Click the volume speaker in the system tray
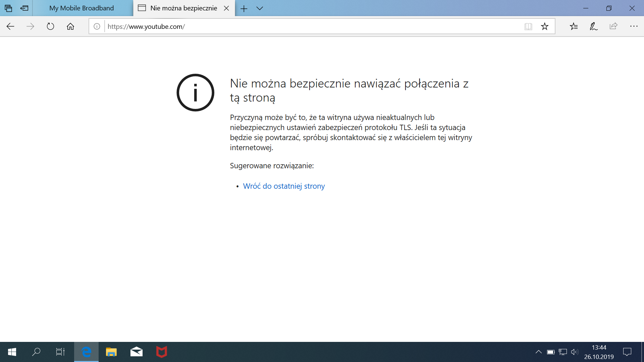The width and height of the screenshot is (644, 362). point(575,352)
